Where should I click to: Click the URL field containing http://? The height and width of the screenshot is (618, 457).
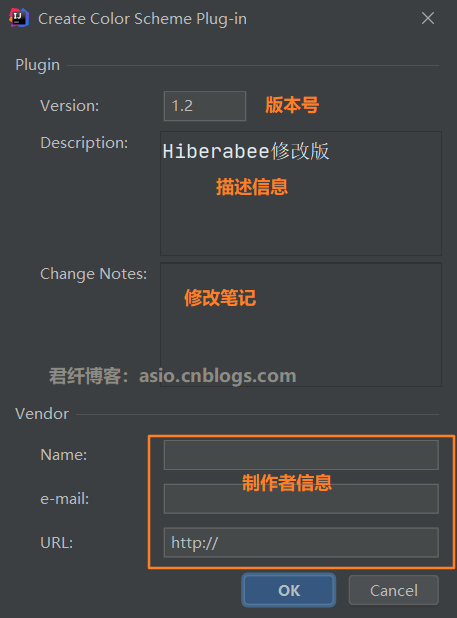pyautogui.click(x=301, y=543)
